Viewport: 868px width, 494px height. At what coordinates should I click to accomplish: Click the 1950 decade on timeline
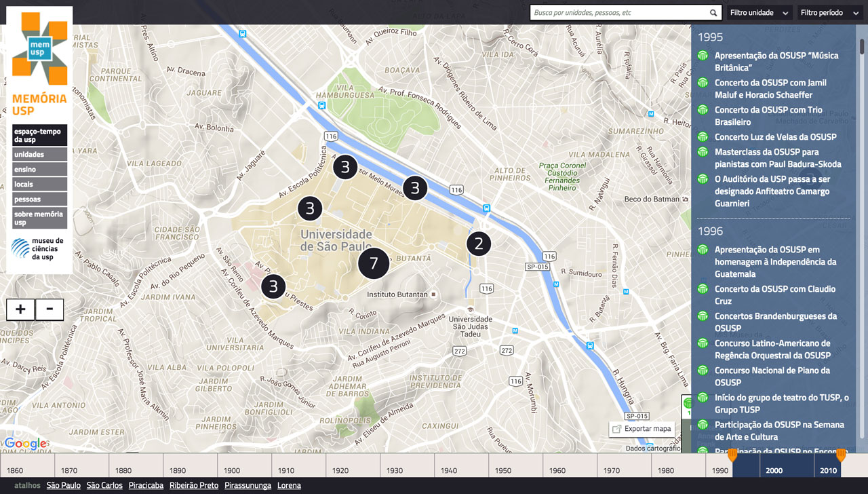tap(515, 465)
